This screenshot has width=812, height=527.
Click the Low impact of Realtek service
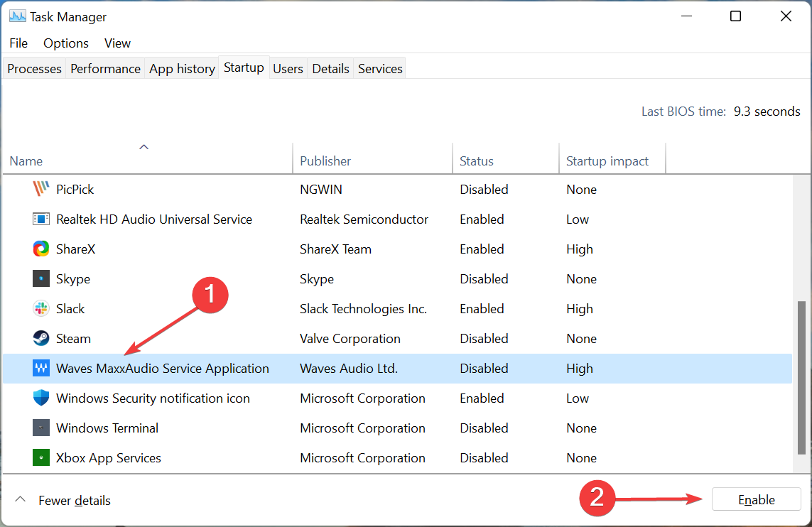578,219
